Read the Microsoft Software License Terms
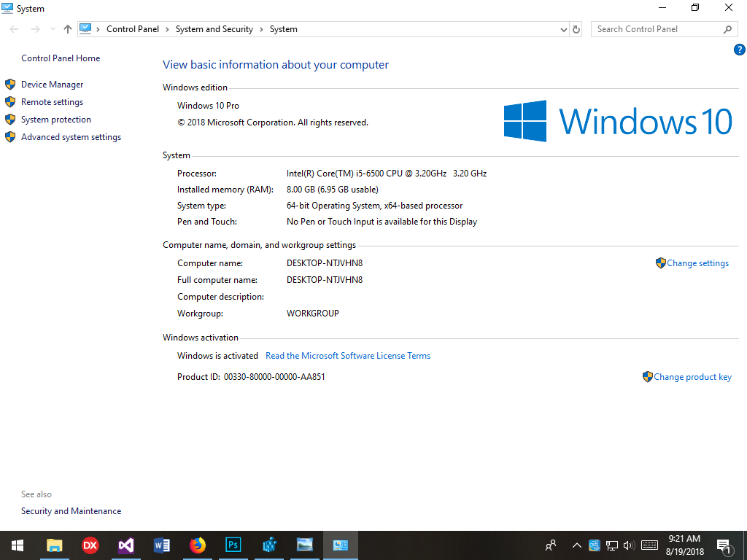Image resolution: width=747 pixels, height=560 pixels. click(348, 356)
